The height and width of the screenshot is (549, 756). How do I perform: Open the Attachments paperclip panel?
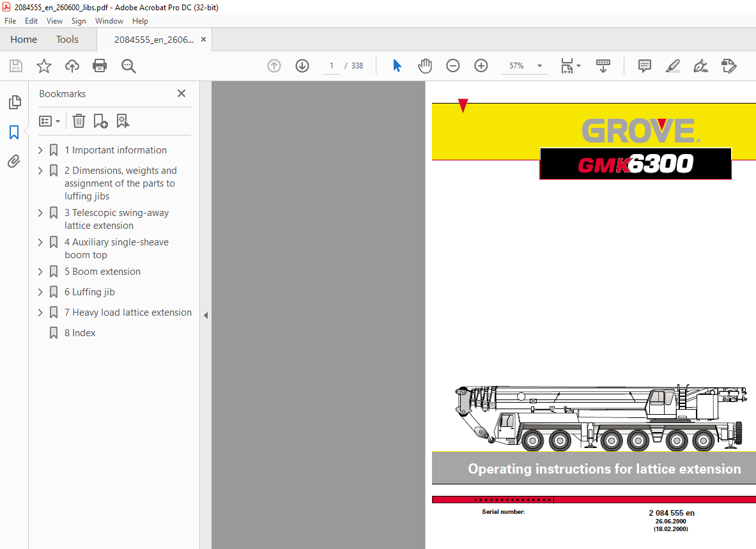coord(14,161)
